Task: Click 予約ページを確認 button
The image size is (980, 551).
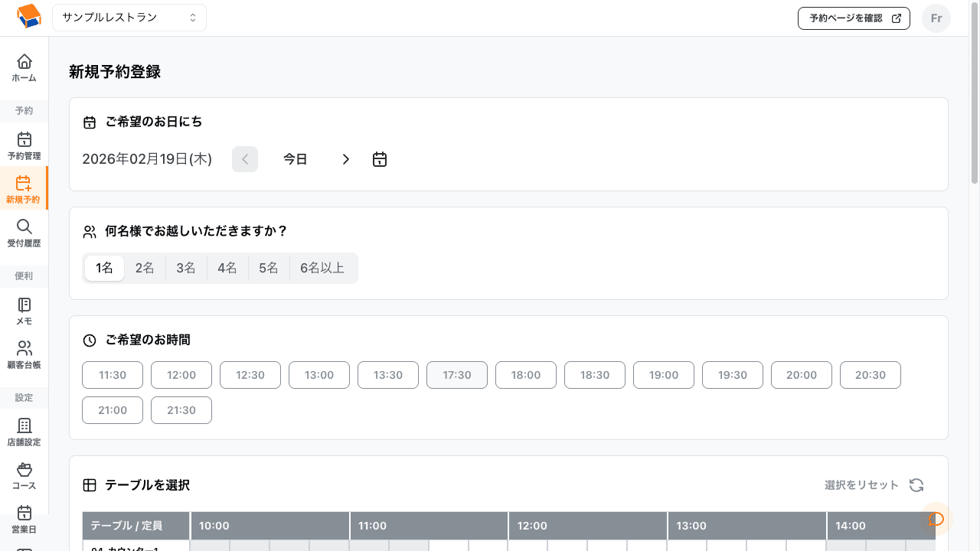Action: click(x=854, y=18)
